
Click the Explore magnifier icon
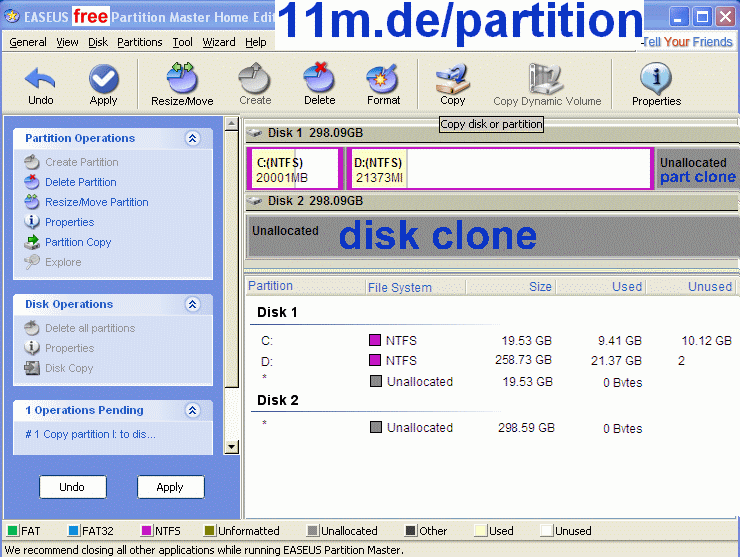(x=32, y=262)
